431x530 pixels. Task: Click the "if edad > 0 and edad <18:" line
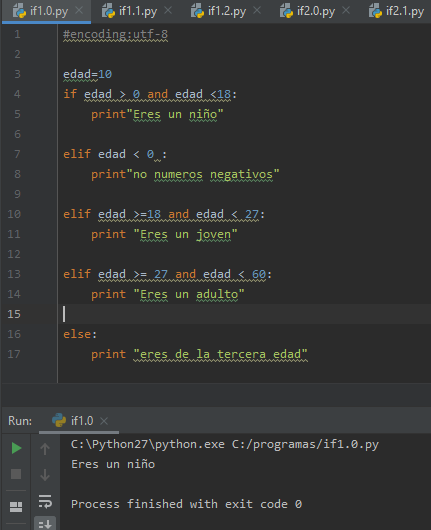[150, 94]
